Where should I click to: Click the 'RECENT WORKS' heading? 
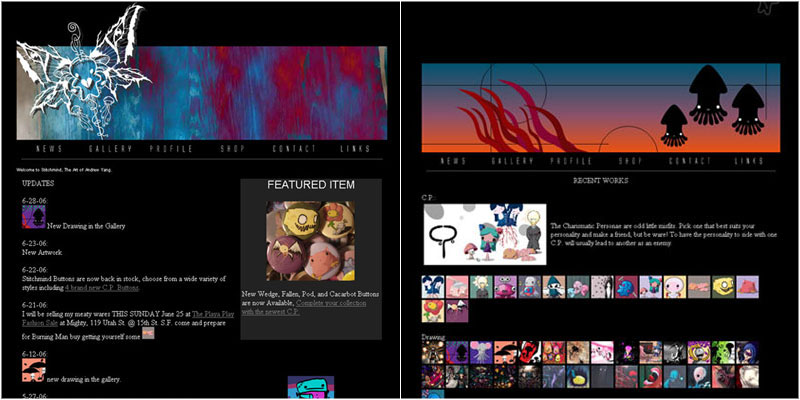601,181
